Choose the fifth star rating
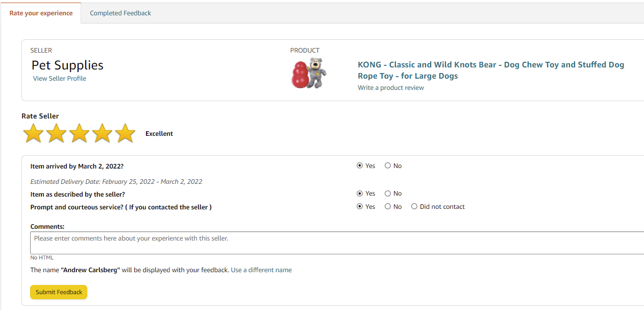The width and height of the screenshot is (644, 310). pos(125,134)
